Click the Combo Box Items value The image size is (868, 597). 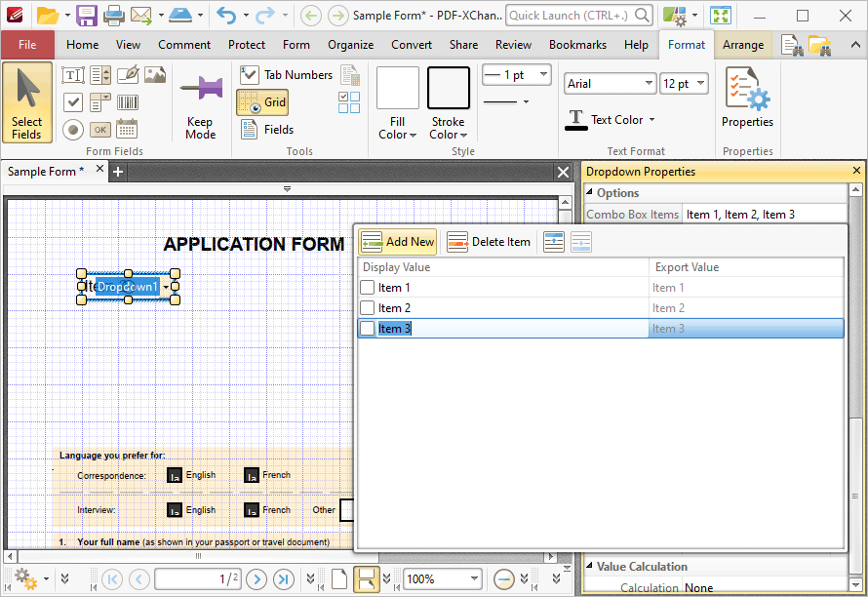[764, 215]
